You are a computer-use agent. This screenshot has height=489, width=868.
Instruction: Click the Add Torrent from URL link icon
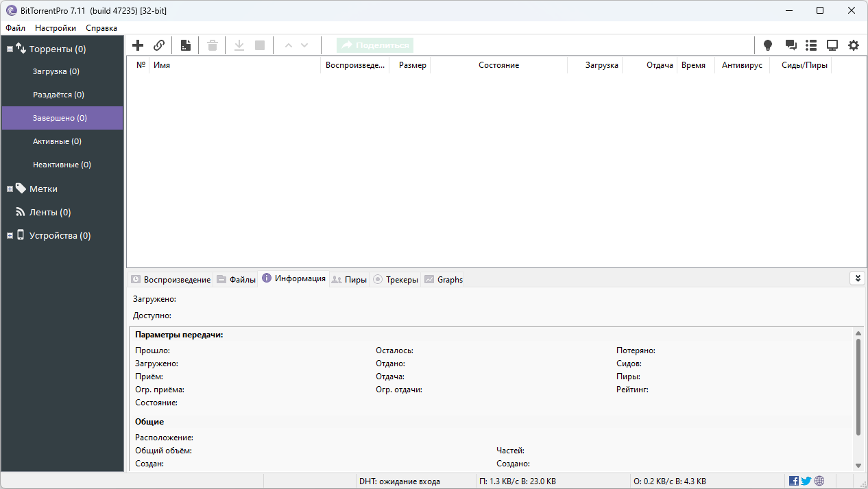pos(158,45)
